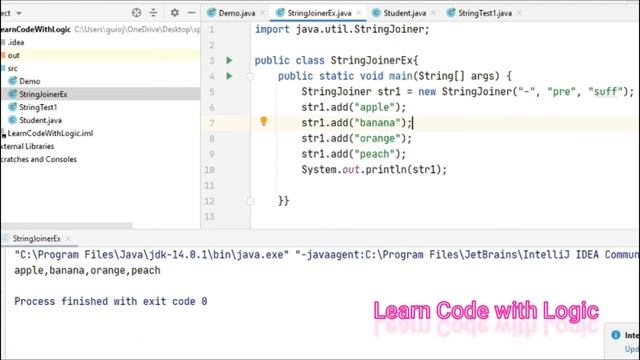Click the console output apple,banana,orange,peach
This screenshot has width=640, height=360.
coord(87,270)
